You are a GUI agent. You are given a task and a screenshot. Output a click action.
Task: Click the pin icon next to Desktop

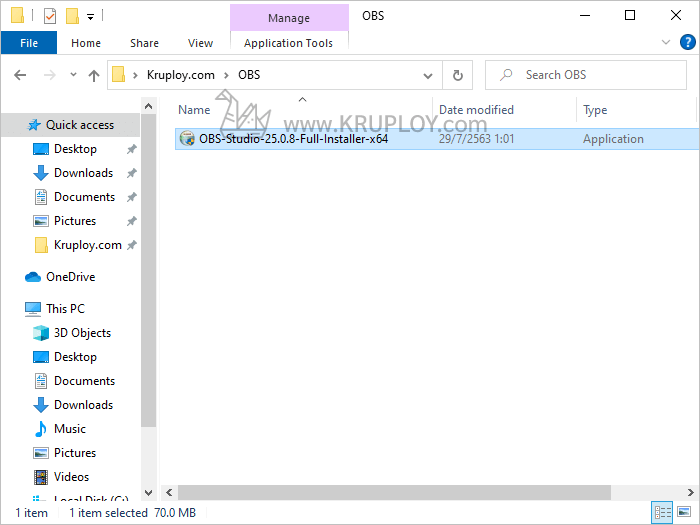tap(131, 149)
